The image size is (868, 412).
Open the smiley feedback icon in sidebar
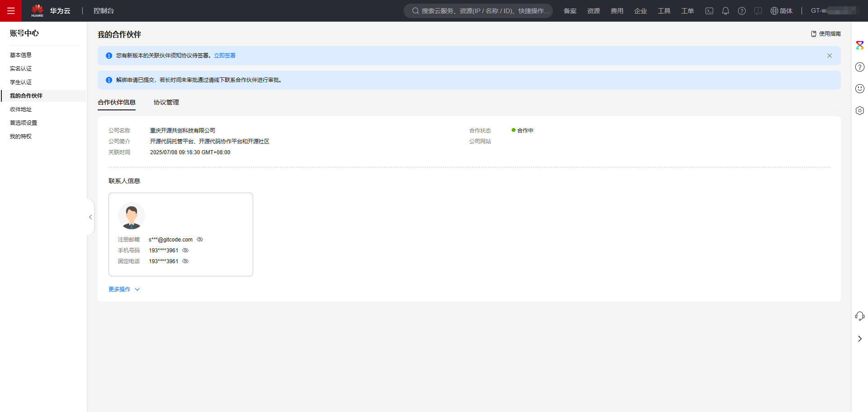point(860,89)
